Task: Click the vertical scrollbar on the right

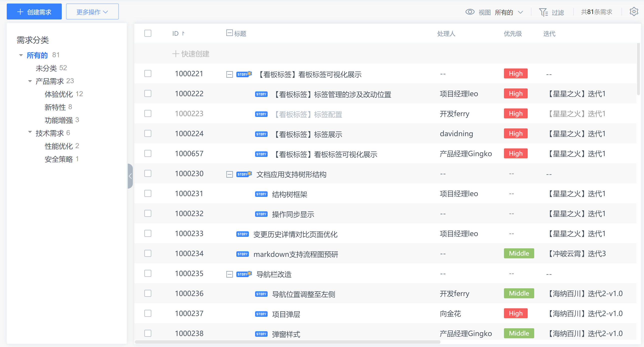Action: pos(638,69)
